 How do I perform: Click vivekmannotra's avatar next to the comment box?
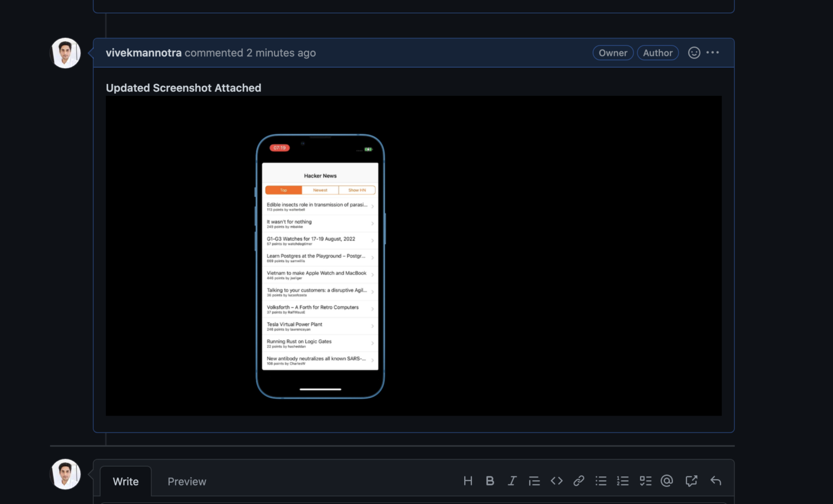pyautogui.click(x=65, y=474)
